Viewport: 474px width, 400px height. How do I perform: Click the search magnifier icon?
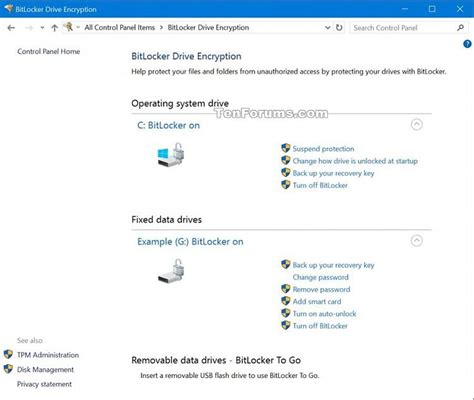460,28
